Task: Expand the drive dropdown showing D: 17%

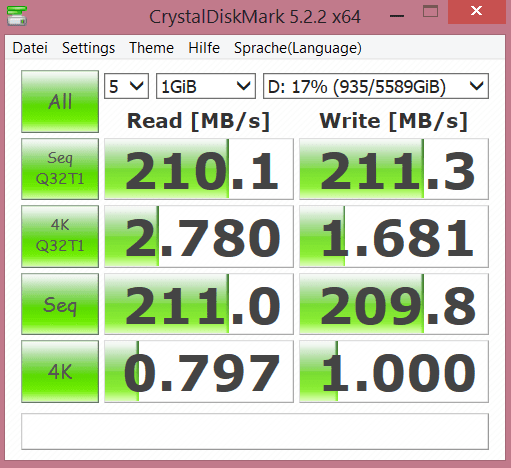Action: tap(376, 86)
